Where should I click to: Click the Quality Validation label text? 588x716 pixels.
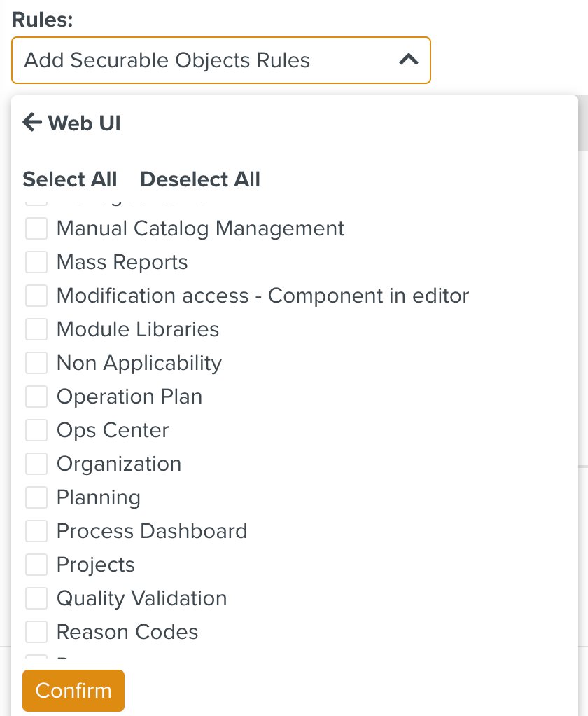point(142,598)
